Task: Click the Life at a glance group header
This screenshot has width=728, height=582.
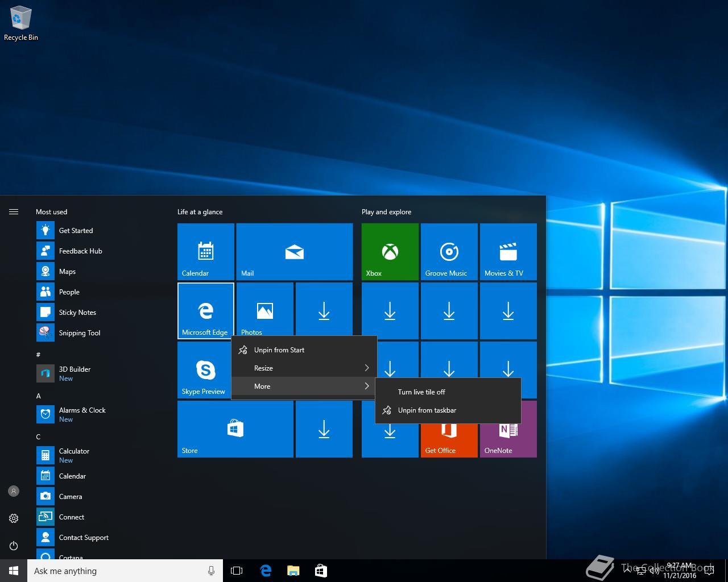Action: (x=200, y=212)
